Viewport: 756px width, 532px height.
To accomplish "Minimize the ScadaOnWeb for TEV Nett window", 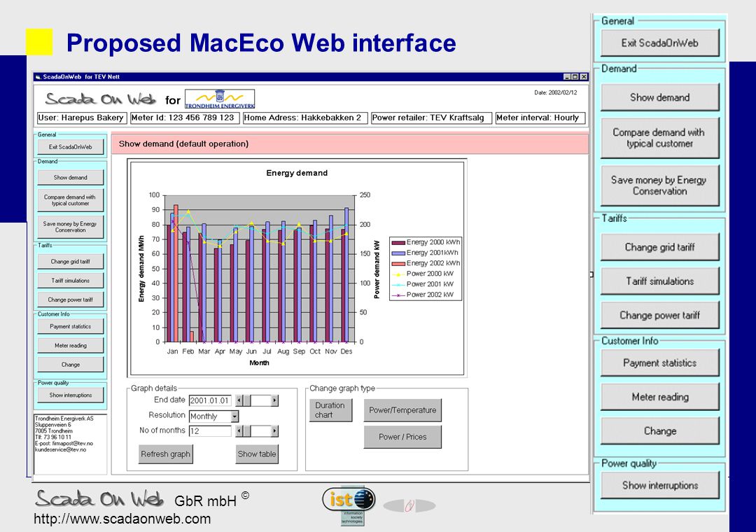I will (568, 77).
